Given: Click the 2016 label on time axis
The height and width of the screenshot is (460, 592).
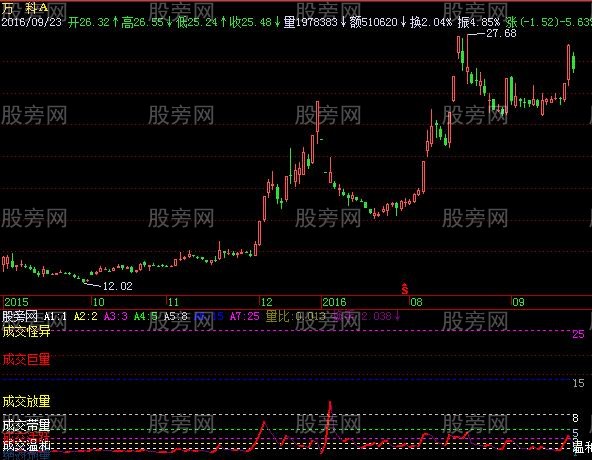Looking at the screenshot, I should pos(334,302).
